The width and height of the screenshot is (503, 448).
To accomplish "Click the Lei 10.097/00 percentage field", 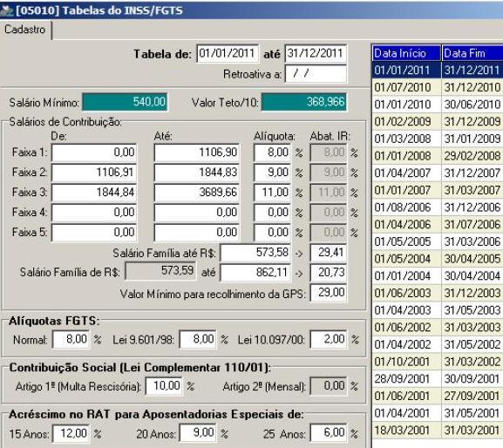I will 329,339.
